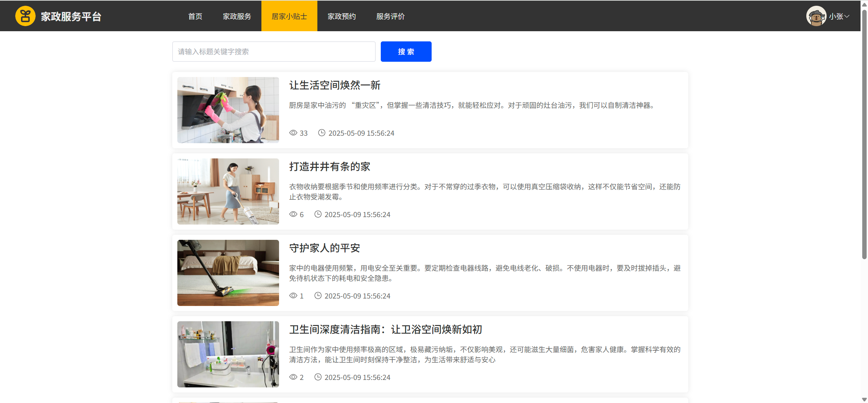Click clock icon on 卫生间深度清洁指南 article
This screenshot has width=868, height=403.
tap(318, 377)
